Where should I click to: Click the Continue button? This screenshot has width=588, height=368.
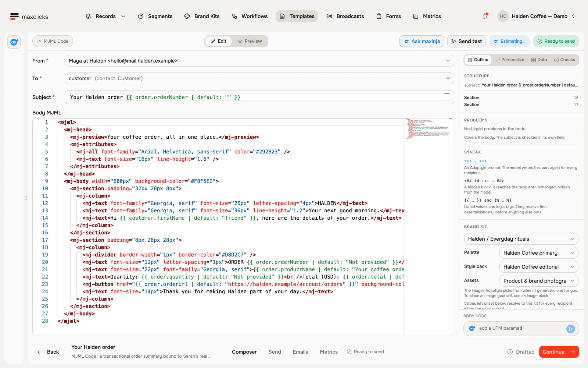click(559, 352)
